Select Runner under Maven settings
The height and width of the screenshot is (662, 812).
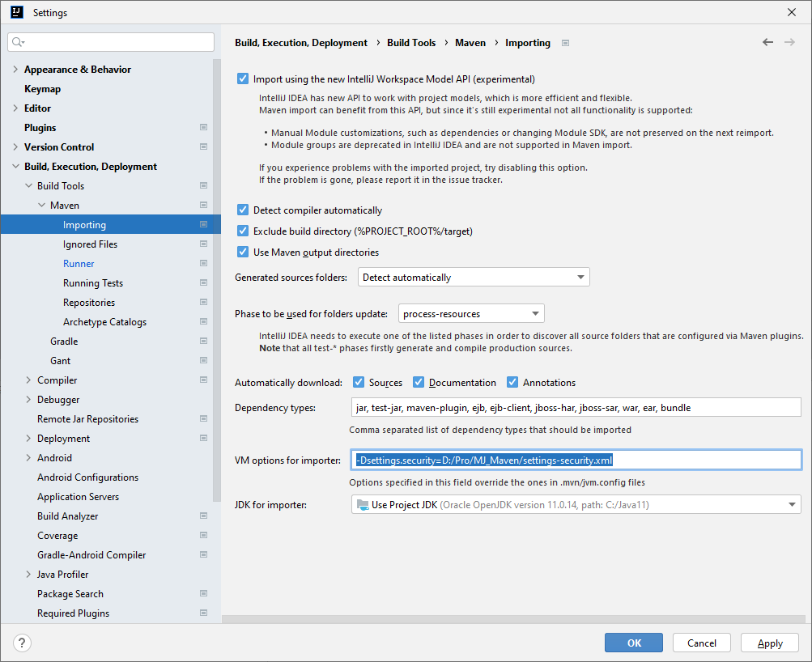pyautogui.click(x=79, y=264)
